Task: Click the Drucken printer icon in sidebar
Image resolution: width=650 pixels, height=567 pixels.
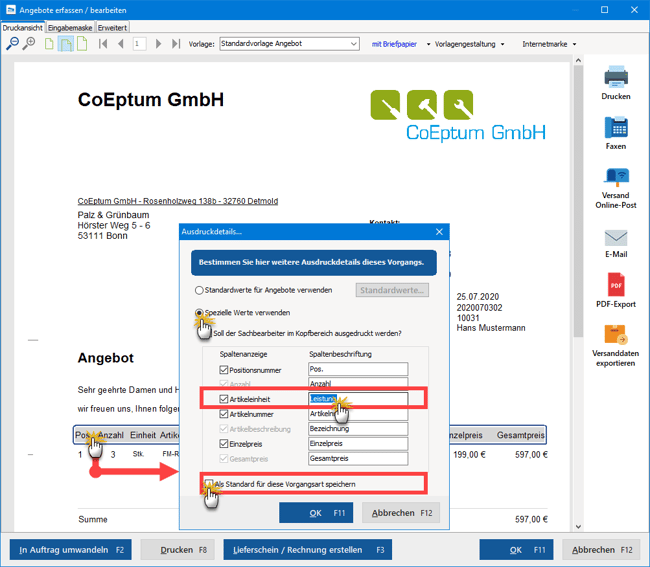Action: 615,76
